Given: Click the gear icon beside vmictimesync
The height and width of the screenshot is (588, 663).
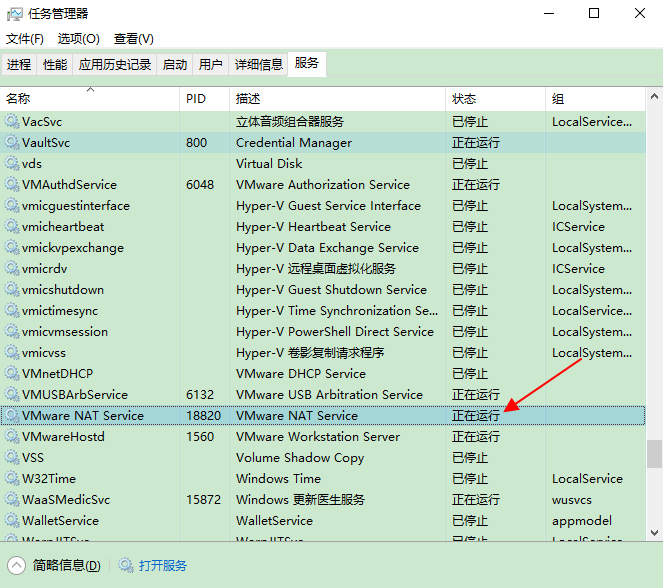Looking at the screenshot, I should [x=12, y=310].
